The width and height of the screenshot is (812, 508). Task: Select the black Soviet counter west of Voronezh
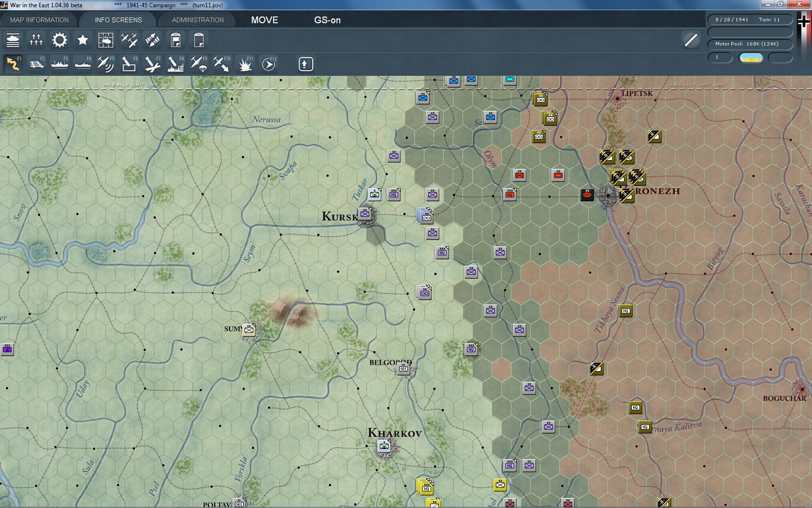point(587,194)
